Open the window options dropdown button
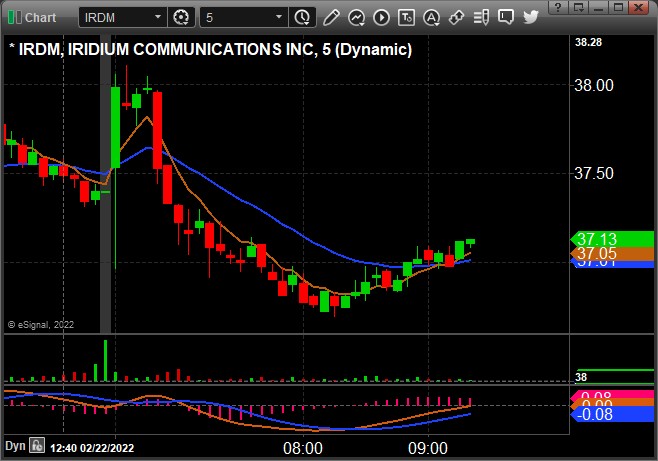The height and width of the screenshot is (461, 658). pos(579,7)
